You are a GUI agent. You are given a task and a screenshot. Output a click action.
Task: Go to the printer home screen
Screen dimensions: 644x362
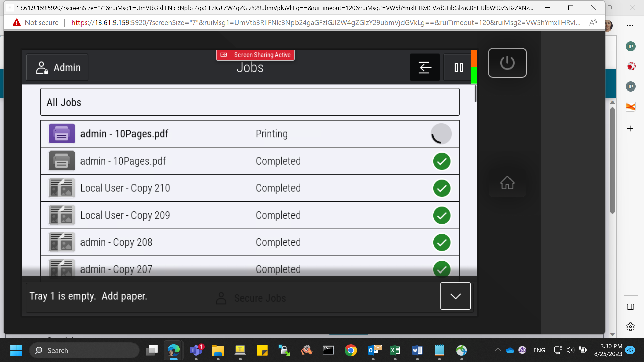(507, 183)
